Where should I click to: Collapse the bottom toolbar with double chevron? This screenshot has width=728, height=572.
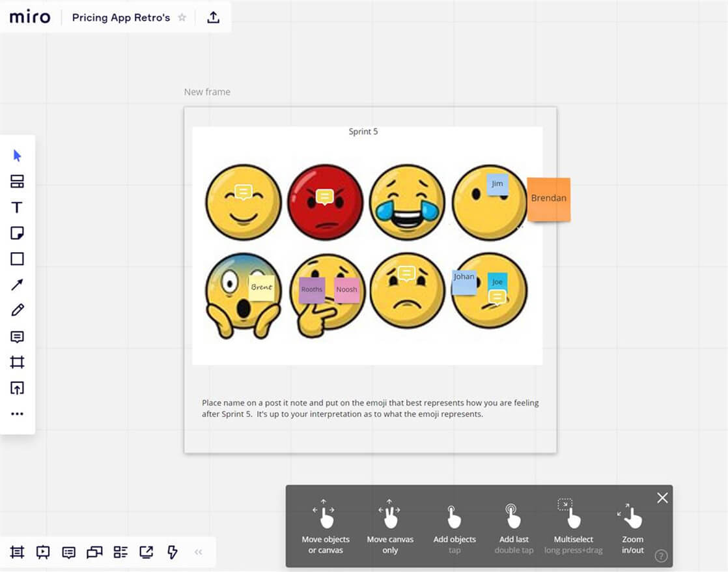point(198,552)
